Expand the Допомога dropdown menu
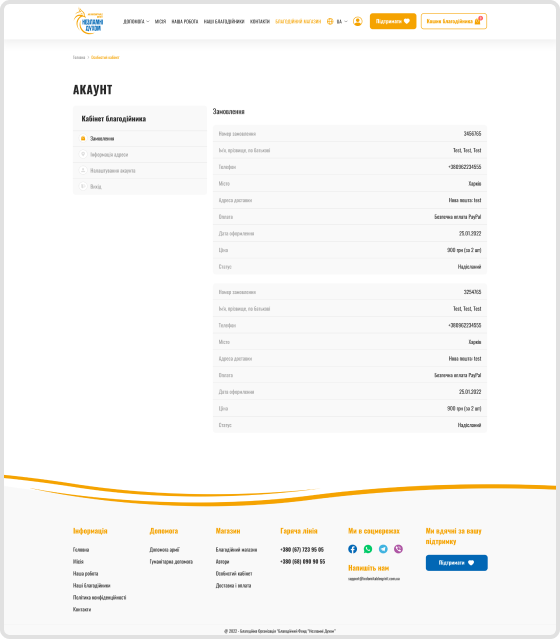Viewport: 560px width, 639px height. [x=136, y=21]
